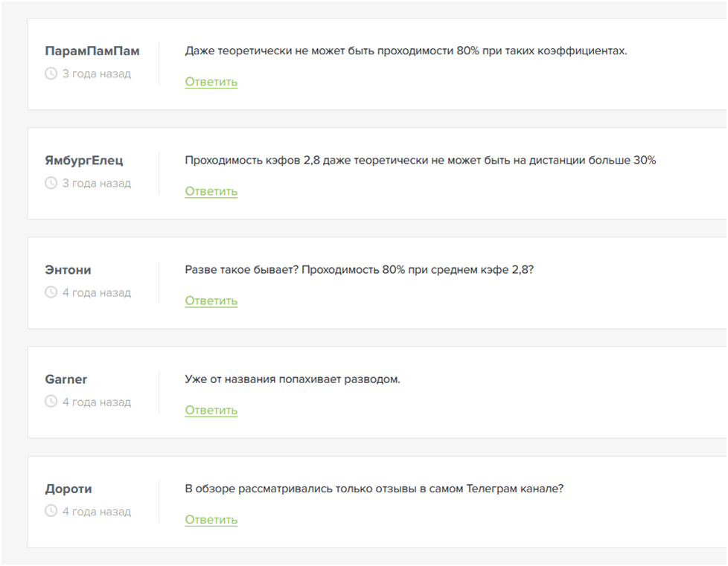Click the '4 года назад' timestamp under Garner
The image size is (728, 566).
click(x=97, y=402)
